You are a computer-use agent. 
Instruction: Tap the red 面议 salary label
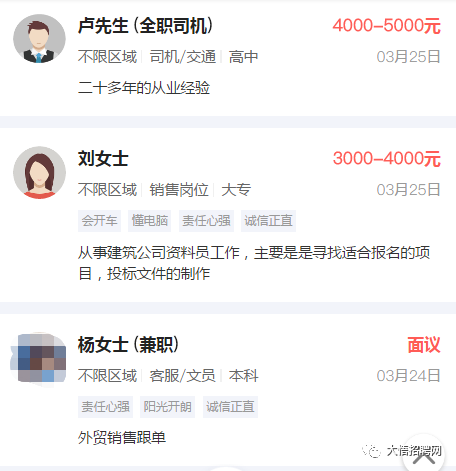[424, 345]
